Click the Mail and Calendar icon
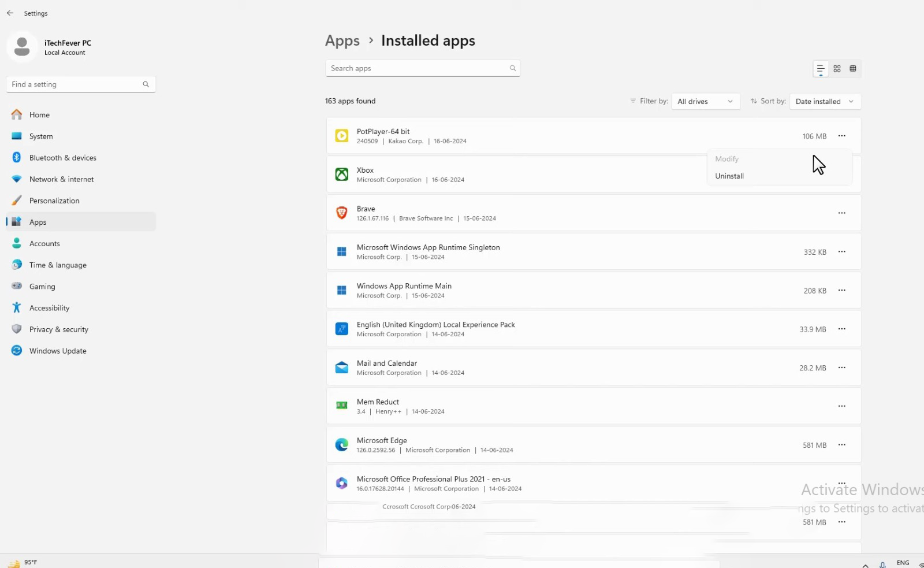 342,367
